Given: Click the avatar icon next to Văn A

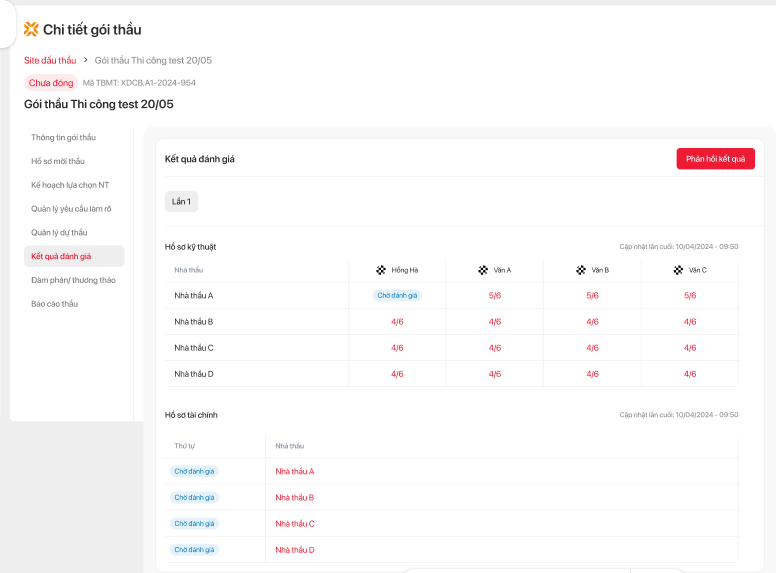Looking at the screenshot, I should tap(484, 270).
